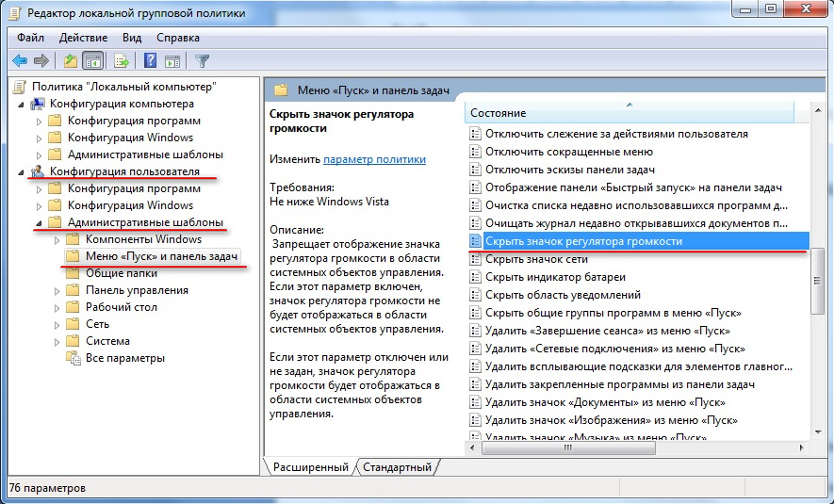Click the horizontal scrollbar thumb in policy list
The width and height of the screenshot is (834, 504).
point(568,448)
